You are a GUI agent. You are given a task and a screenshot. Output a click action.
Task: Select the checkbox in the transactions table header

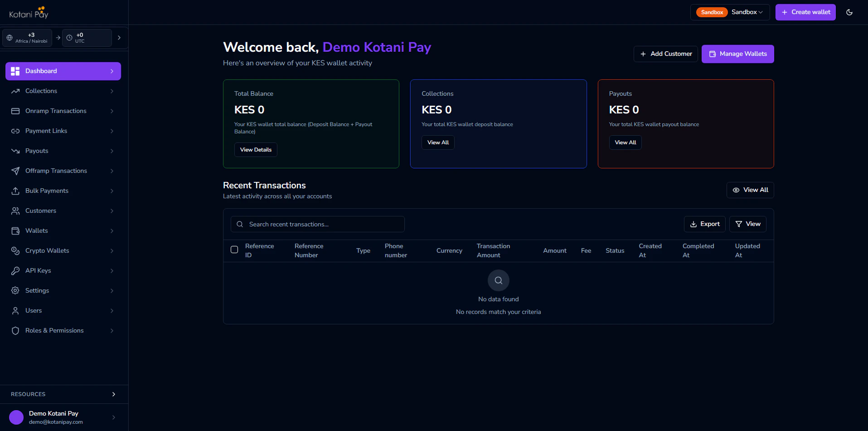[234, 250]
